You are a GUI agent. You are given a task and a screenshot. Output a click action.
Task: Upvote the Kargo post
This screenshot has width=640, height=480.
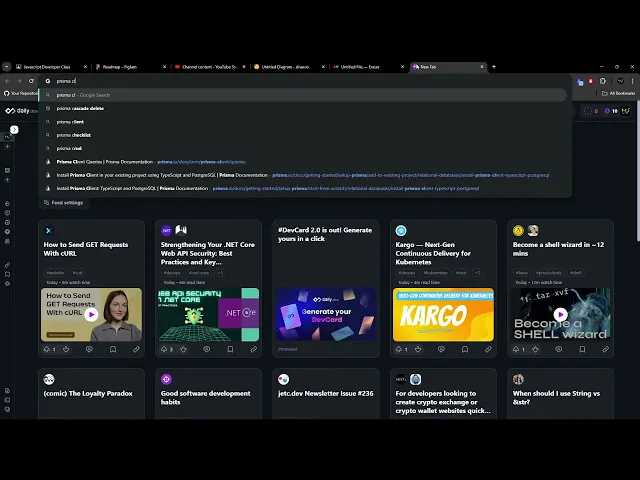pos(399,349)
